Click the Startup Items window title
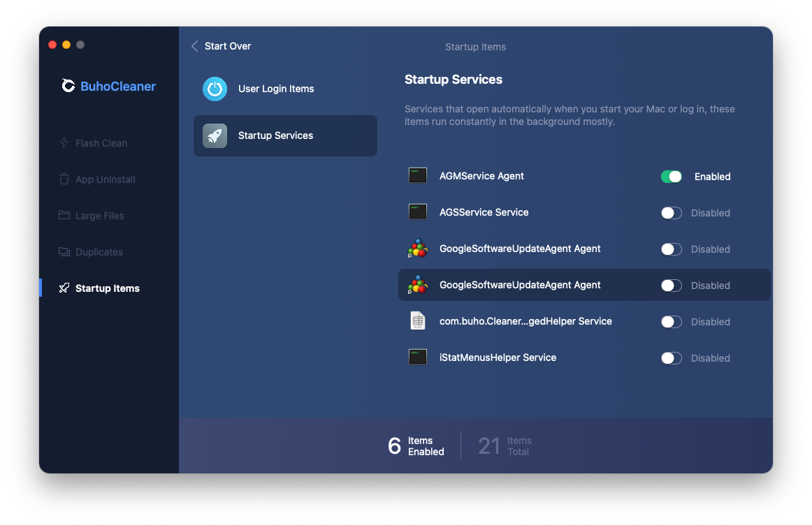Viewport: 812px width, 525px height. click(475, 47)
